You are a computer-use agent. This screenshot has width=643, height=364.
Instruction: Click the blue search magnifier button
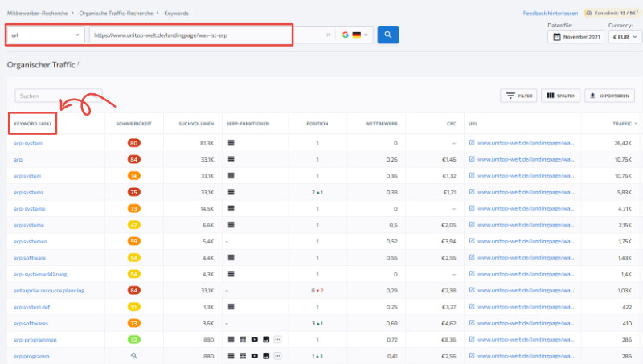pos(388,35)
